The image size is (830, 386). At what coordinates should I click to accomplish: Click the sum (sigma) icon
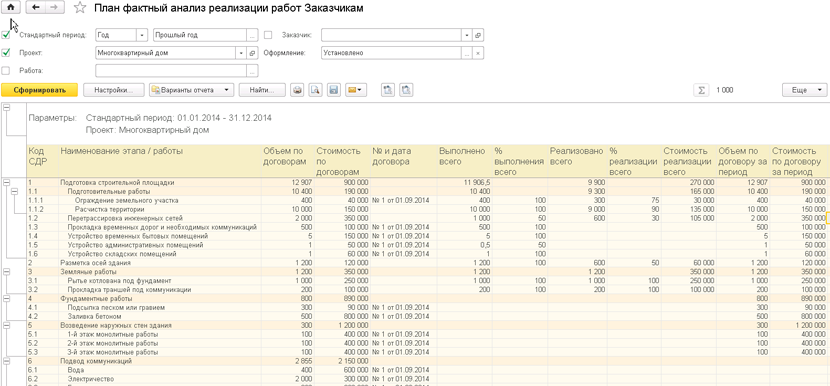click(x=701, y=90)
